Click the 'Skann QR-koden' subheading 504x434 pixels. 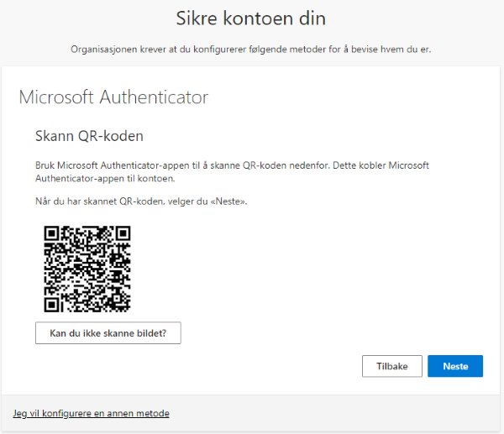(89, 136)
